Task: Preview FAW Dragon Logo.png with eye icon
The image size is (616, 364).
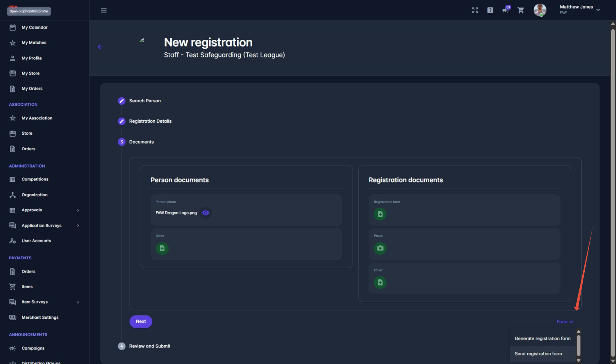Action: click(x=205, y=213)
